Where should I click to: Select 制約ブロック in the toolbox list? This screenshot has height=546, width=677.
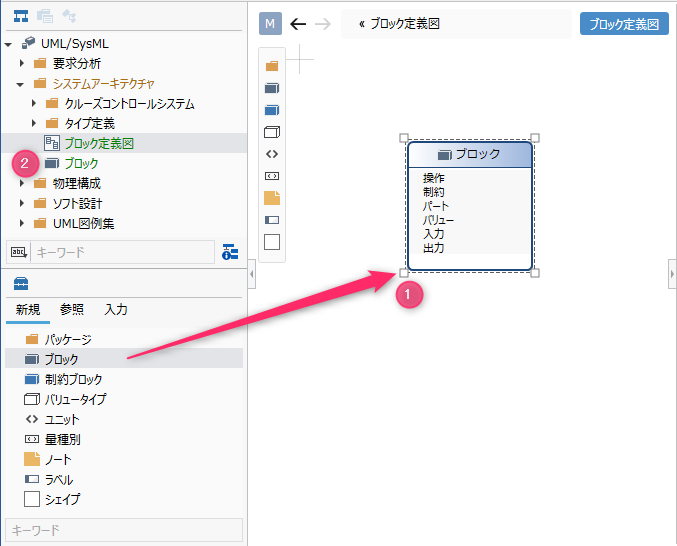(124, 379)
